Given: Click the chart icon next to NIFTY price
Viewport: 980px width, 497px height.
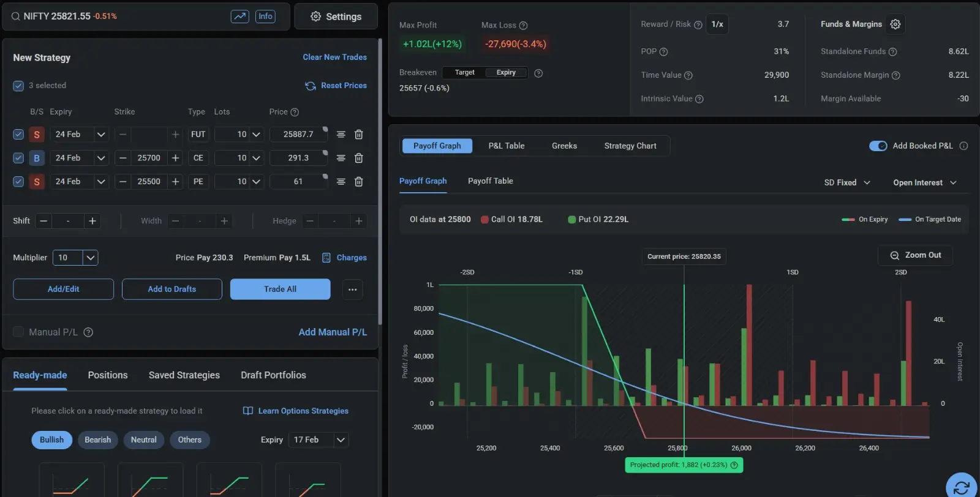Looking at the screenshot, I should click(239, 17).
